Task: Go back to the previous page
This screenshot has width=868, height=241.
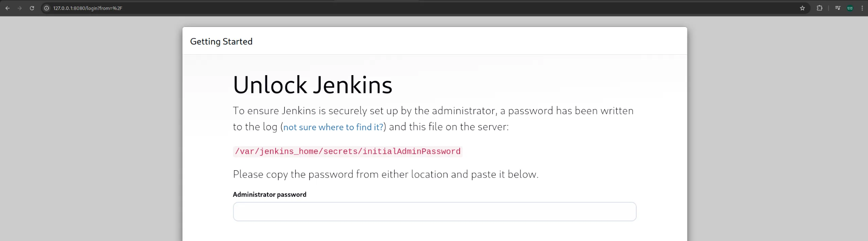Action: (7, 8)
